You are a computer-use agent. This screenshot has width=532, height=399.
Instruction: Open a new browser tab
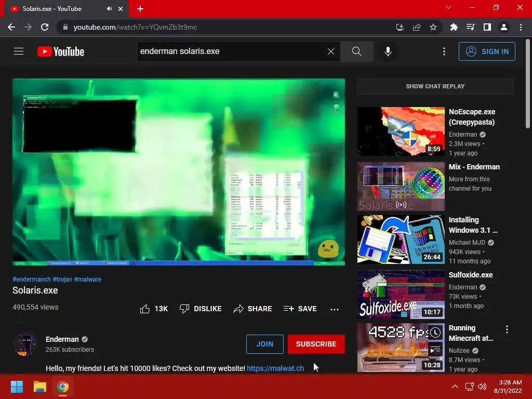coord(140,9)
